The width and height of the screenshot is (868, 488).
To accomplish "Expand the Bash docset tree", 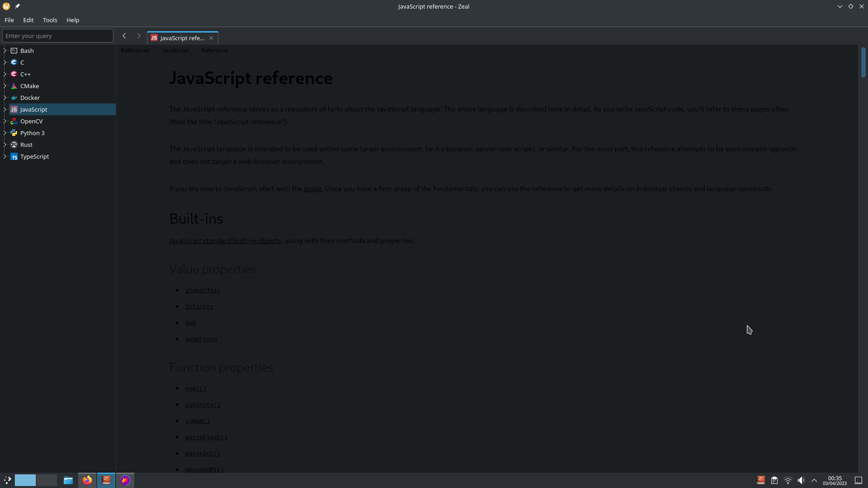I will (5, 51).
